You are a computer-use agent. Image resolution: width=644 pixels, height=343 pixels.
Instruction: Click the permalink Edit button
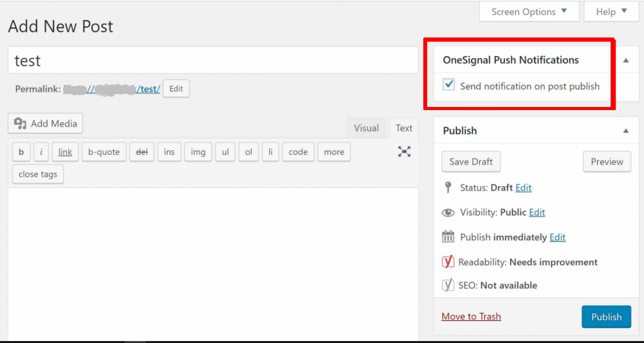click(x=176, y=89)
